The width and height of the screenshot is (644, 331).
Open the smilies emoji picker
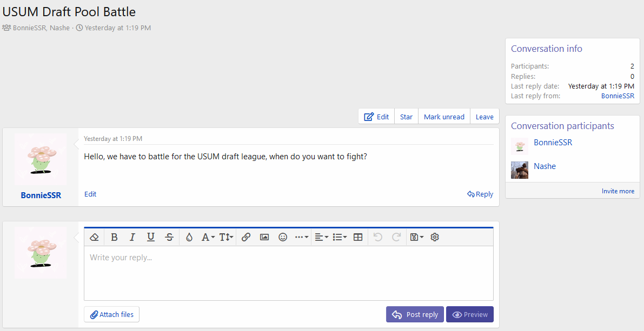[x=283, y=237]
